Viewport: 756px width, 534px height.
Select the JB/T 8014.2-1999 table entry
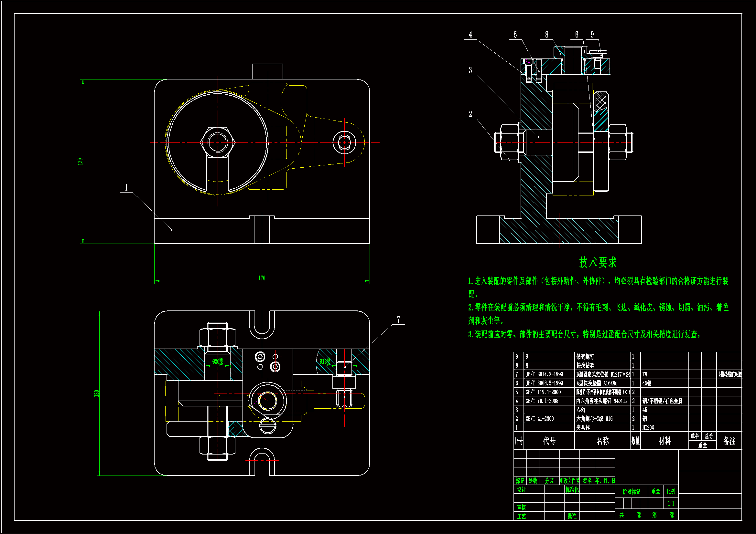(544, 374)
